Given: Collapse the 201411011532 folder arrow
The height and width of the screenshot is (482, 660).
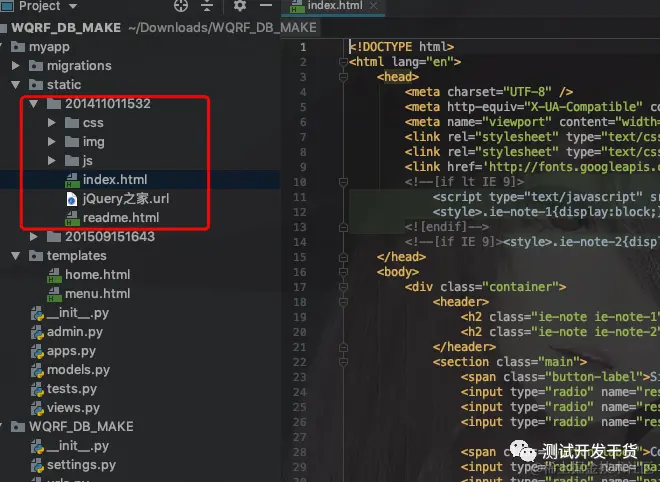Looking at the screenshot, I should 34,104.
